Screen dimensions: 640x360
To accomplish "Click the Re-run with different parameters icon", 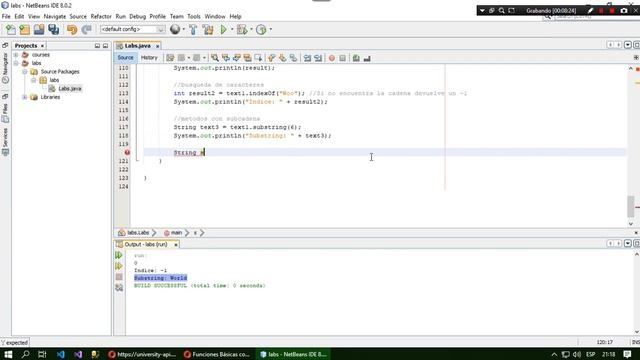I will [119, 266].
